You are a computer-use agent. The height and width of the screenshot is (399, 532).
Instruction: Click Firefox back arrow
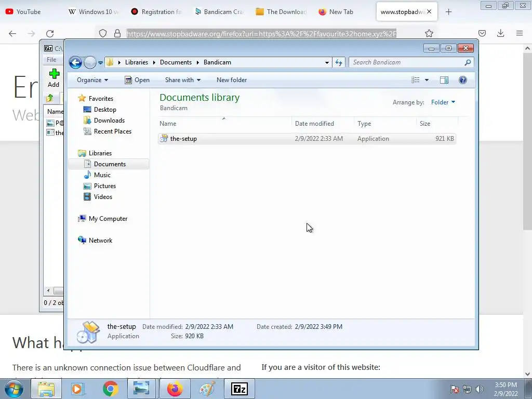(x=12, y=33)
